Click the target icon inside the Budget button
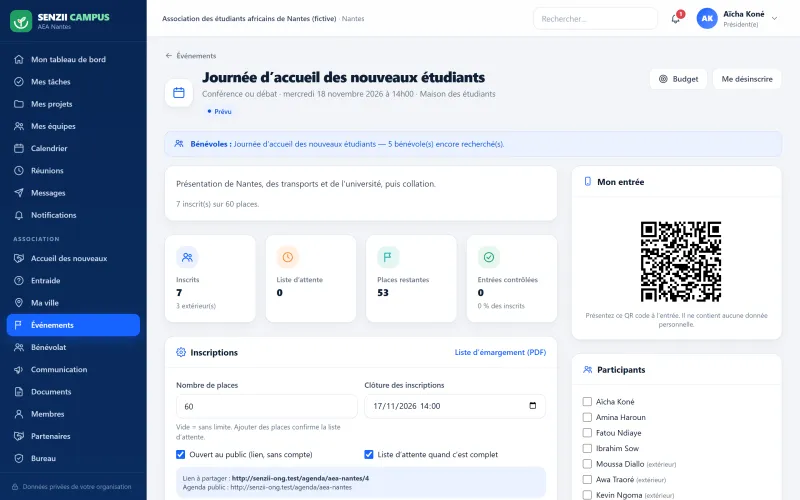 pos(663,79)
